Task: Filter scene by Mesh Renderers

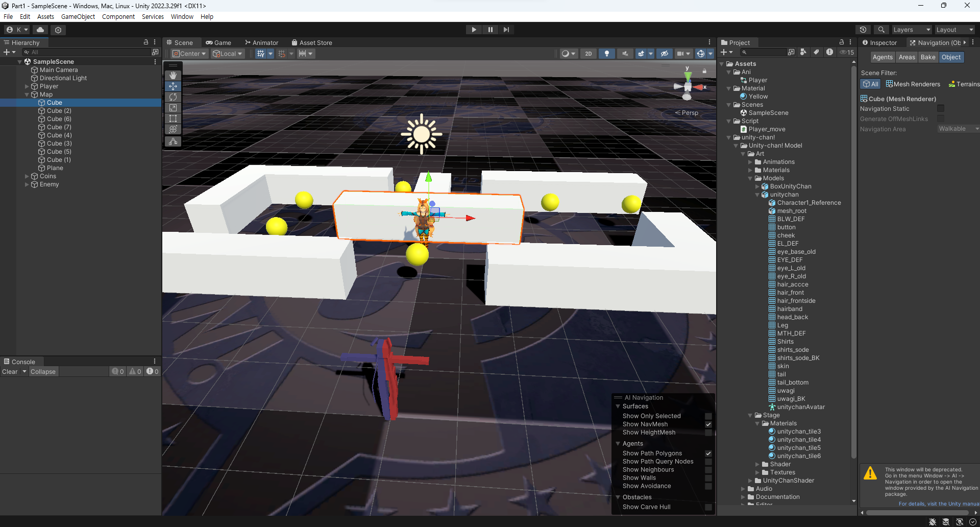Action: pyautogui.click(x=913, y=84)
